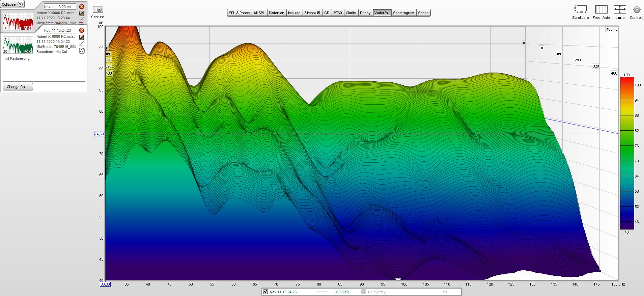Select the GD graph tab
644x296 pixels.
click(x=327, y=13)
